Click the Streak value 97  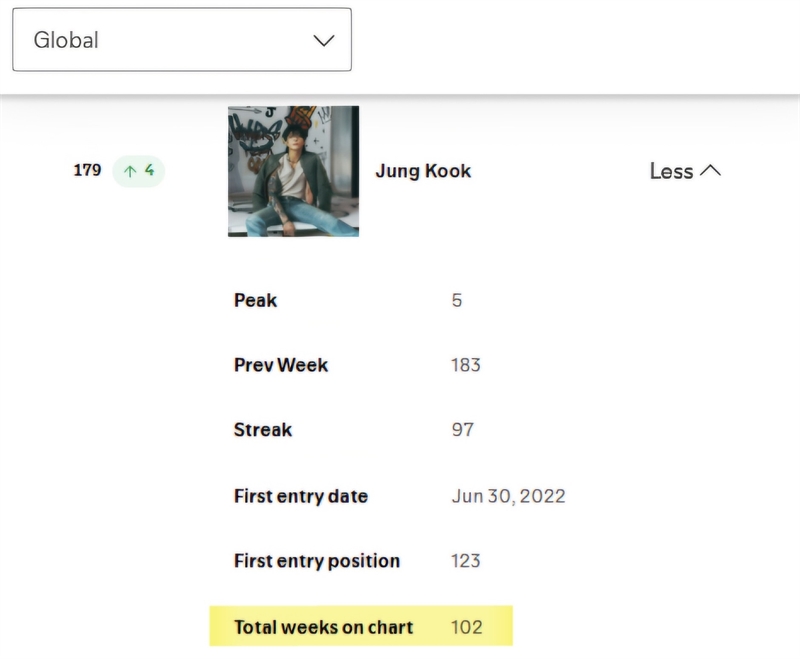(463, 430)
